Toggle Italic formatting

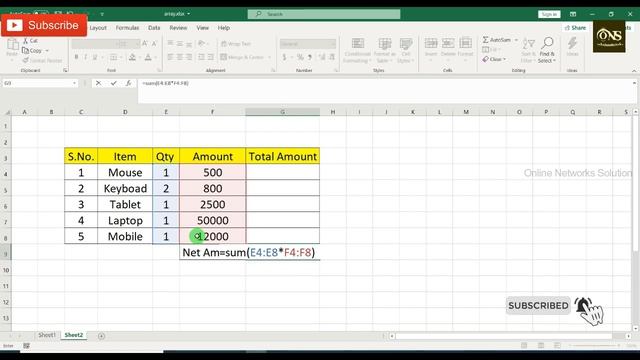pyautogui.click(x=86, y=58)
